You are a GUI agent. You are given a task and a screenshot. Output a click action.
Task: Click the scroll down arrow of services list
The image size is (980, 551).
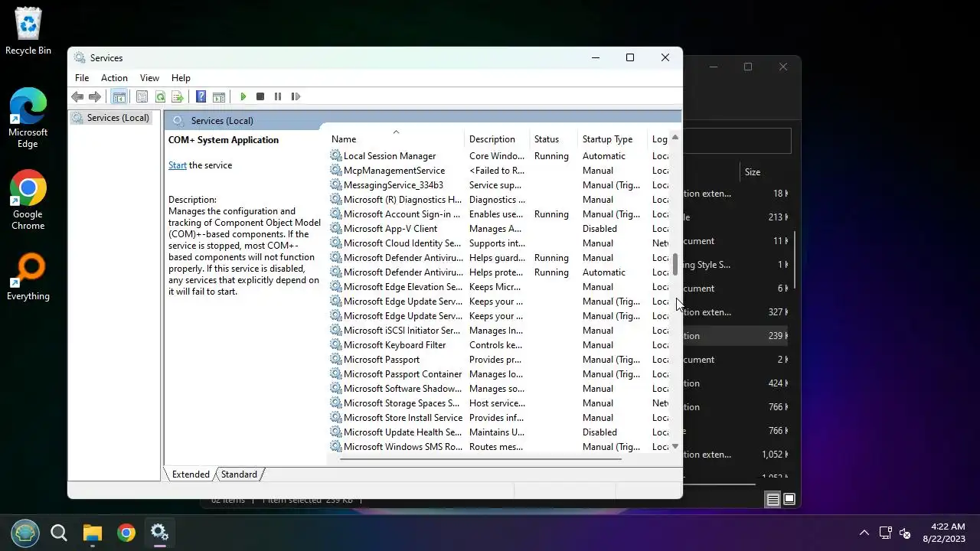click(675, 446)
